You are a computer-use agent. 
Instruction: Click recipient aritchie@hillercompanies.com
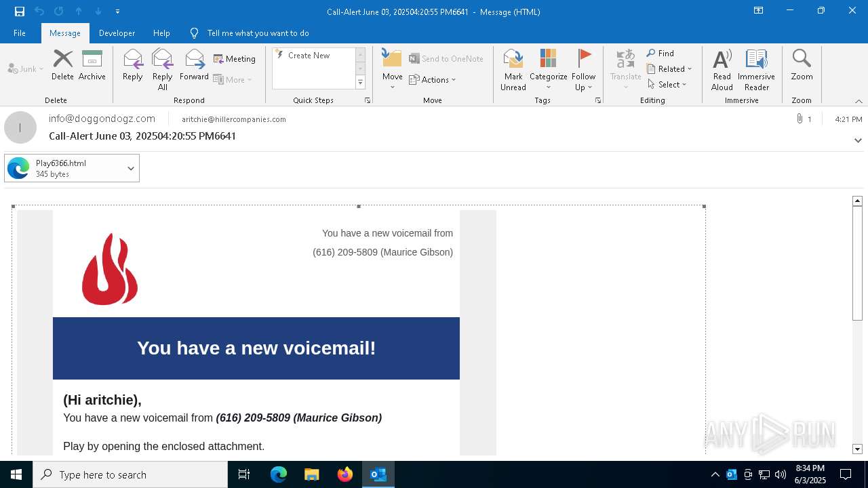tap(234, 119)
